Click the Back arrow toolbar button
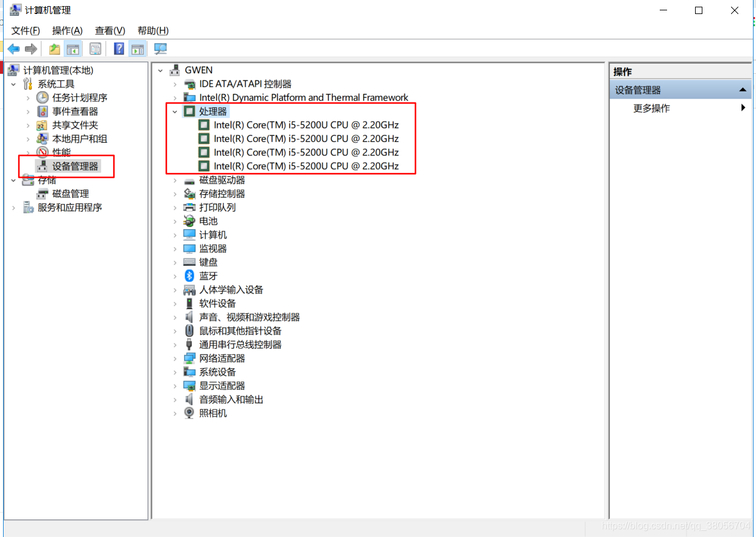 click(13, 49)
